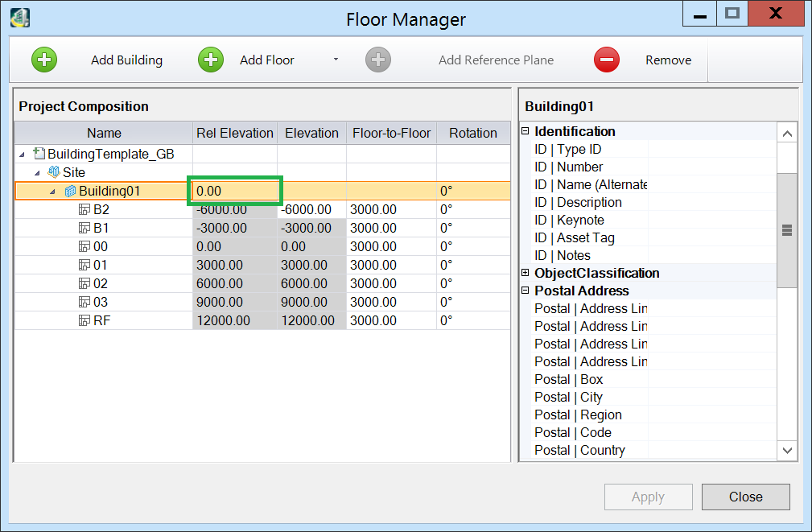Select floor 01 in the tree
The width and height of the screenshot is (812, 532).
101,265
